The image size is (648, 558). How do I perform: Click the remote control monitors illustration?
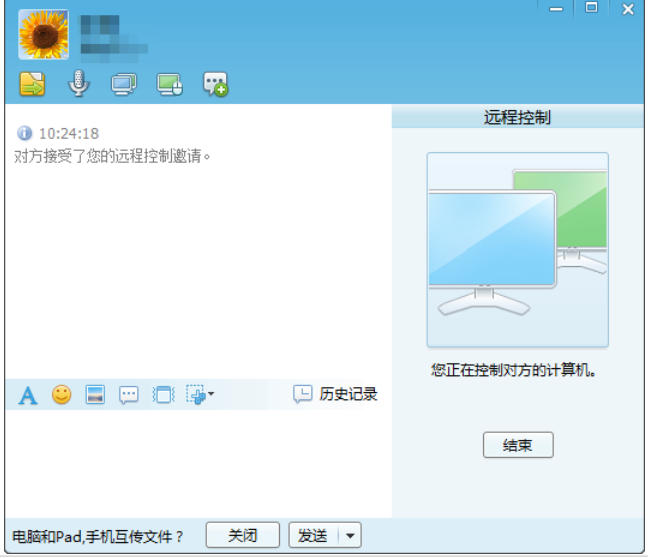[517, 250]
